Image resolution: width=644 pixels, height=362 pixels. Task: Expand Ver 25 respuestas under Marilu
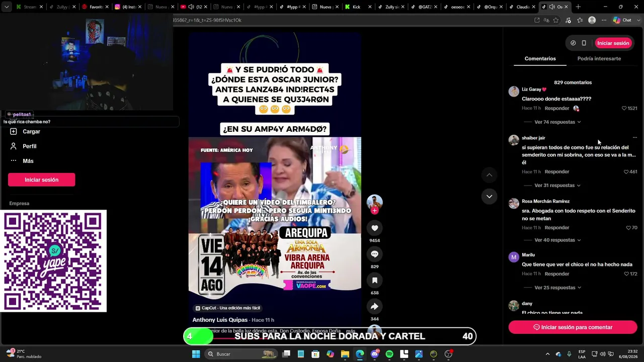(557, 288)
